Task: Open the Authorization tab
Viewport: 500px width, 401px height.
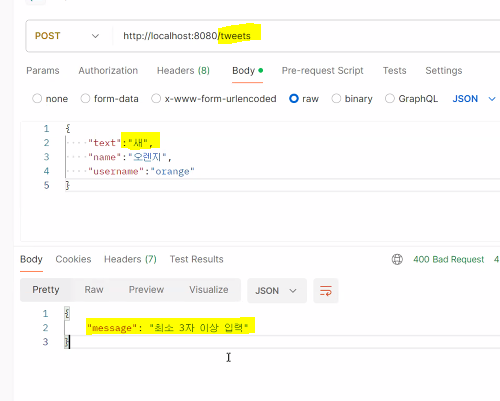Action: click(x=108, y=71)
